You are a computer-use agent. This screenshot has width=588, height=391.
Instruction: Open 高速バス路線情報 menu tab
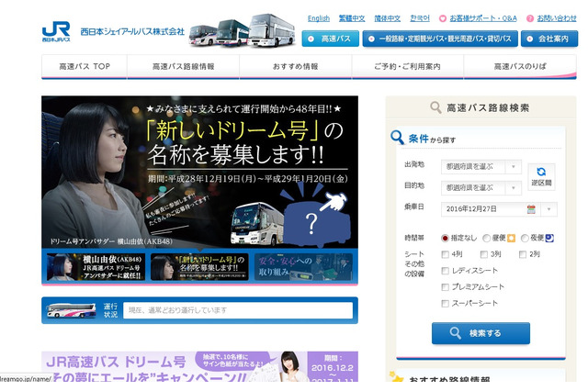point(183,67)
